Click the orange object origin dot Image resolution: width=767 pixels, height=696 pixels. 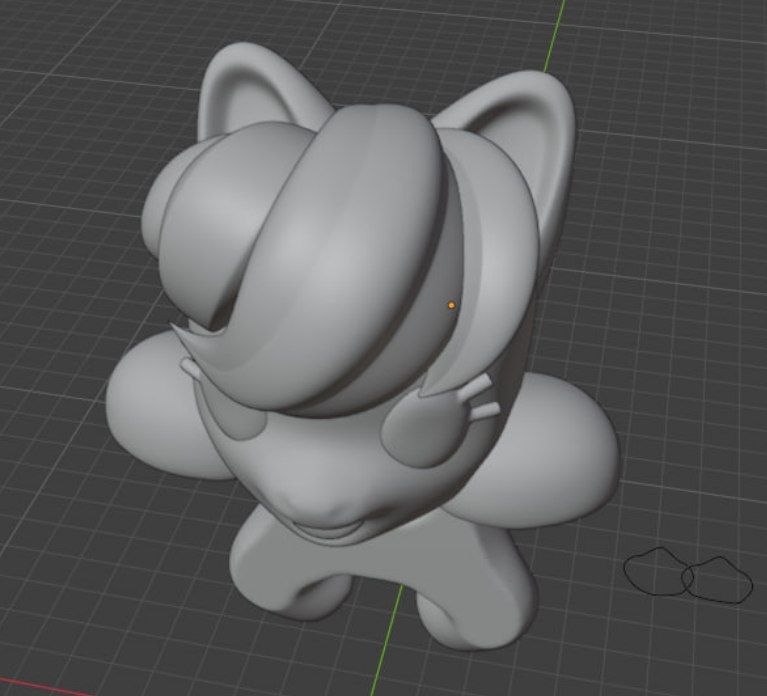[x=451, y=305]
